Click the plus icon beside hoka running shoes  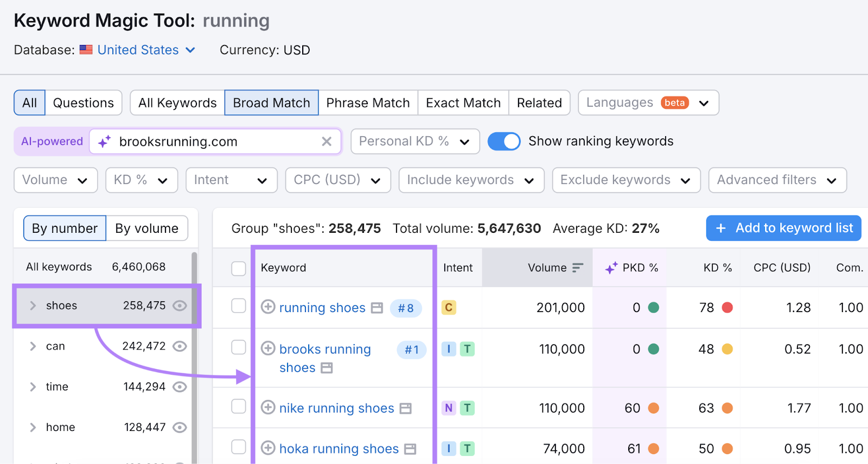[x=268, y=448]
